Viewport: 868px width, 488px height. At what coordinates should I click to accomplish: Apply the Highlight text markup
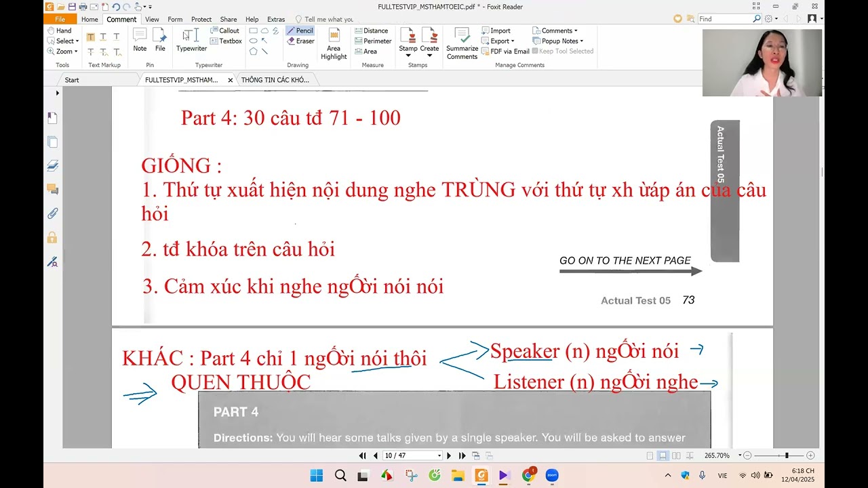click(x=90, y=37)
